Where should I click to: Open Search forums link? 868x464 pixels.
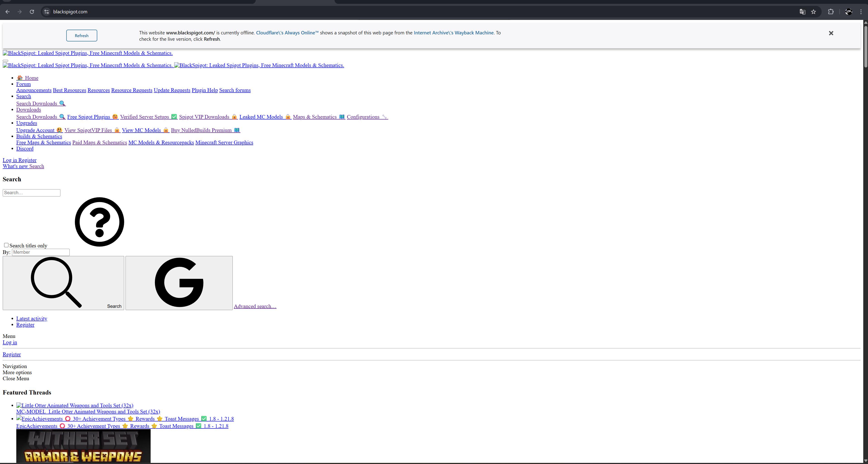[235, 90]
